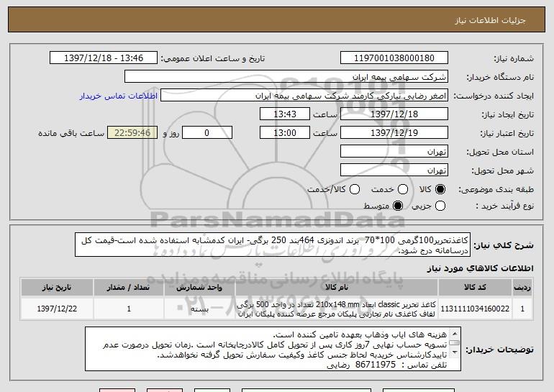554x392 pixels.
Task: Click the remaining days field showing 0
Action: 207,133
